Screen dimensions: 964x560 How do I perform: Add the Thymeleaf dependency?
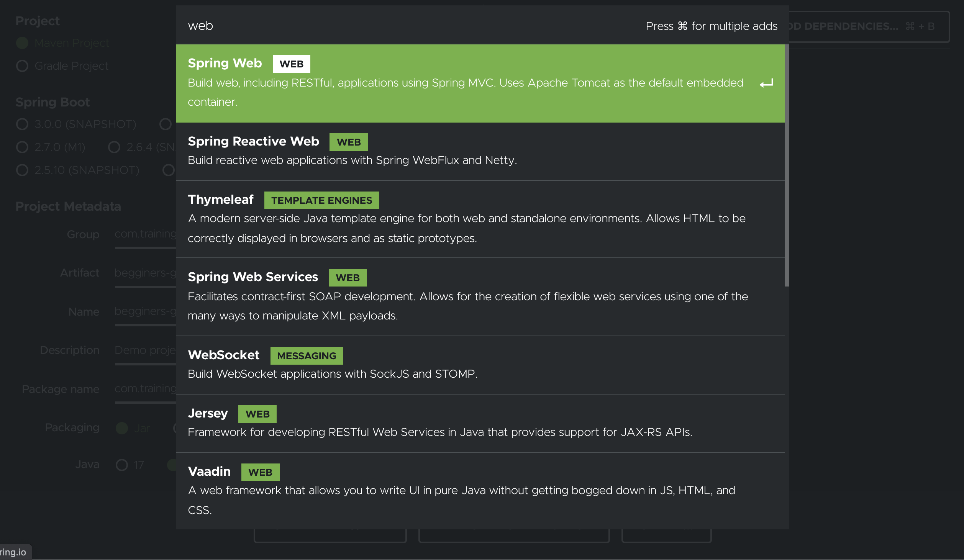(x=480, y=219)
